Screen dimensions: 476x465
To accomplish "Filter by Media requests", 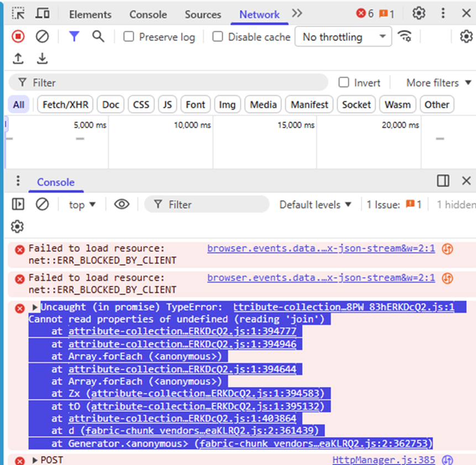I will 263,105.
